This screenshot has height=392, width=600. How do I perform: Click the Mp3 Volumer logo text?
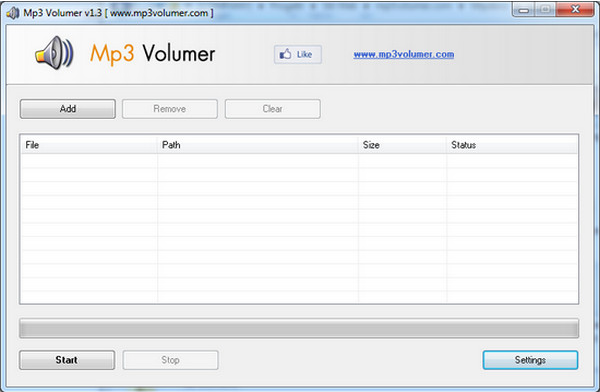[153, 54]
